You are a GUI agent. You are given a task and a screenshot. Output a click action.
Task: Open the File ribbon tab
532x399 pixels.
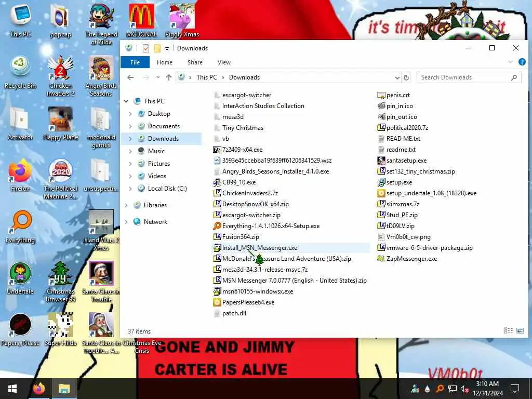(x=135, y=62)
